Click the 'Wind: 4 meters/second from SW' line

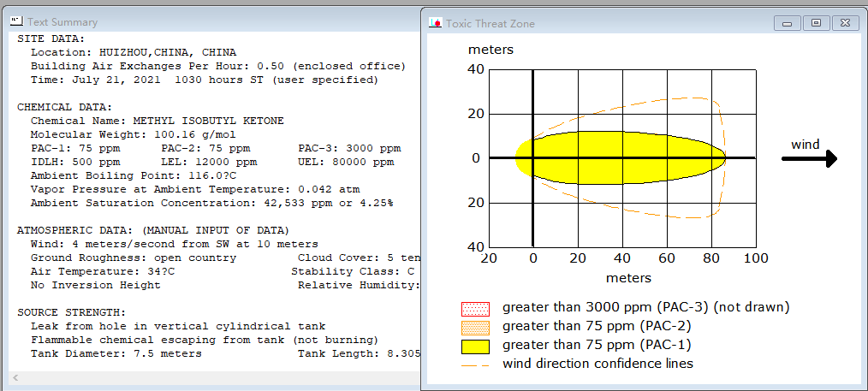175,244
